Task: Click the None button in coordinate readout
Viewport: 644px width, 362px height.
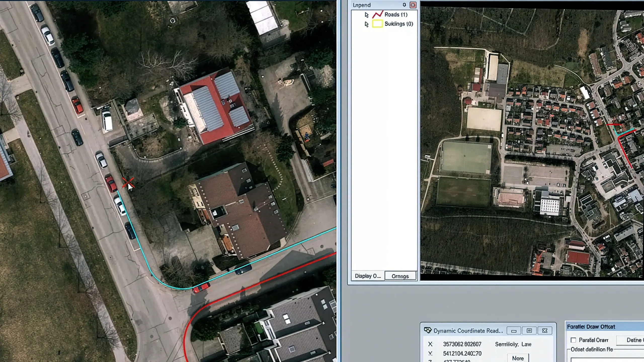Action: tap(518, 358)
